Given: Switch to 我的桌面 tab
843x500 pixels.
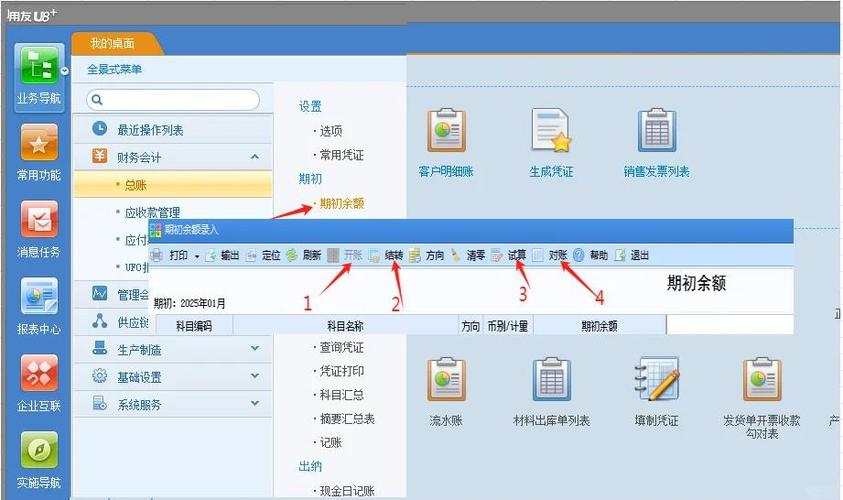Looking at the screenshot, I should click(x=115, y=44).
